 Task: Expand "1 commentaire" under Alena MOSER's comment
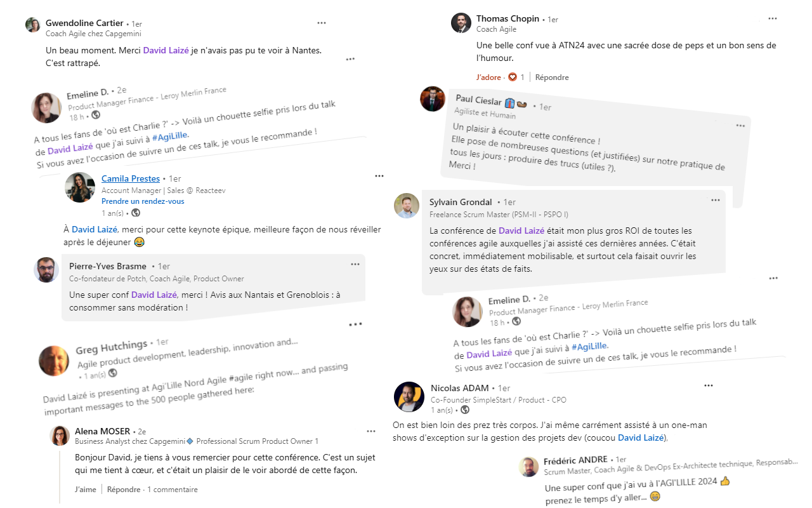click(173, 489)
